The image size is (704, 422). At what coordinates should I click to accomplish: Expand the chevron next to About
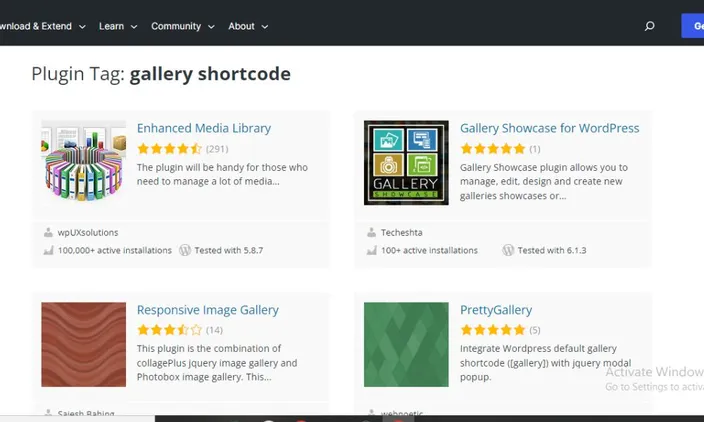click(x=265, y=27)
